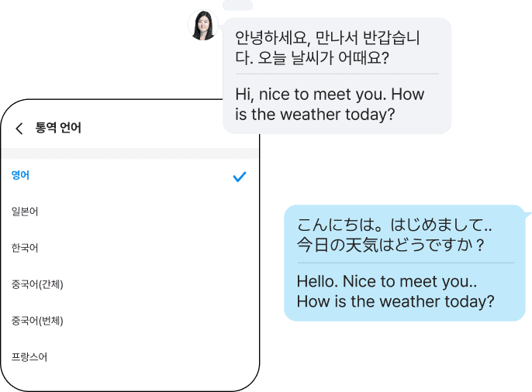Choose 프랑스어 as the language
The width and height of the screenshot is (532, 392).
coord(29,357)
